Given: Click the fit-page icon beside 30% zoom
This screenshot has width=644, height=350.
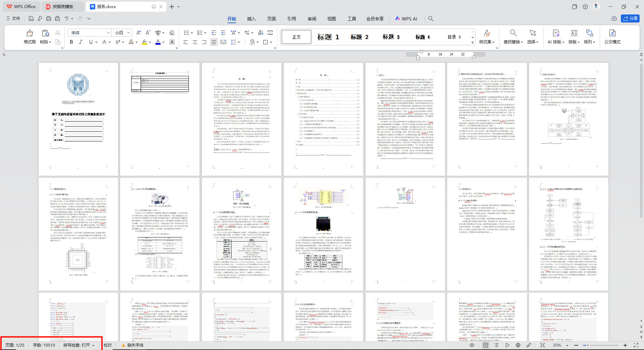Looking at the screenshot, I should 542,345.
